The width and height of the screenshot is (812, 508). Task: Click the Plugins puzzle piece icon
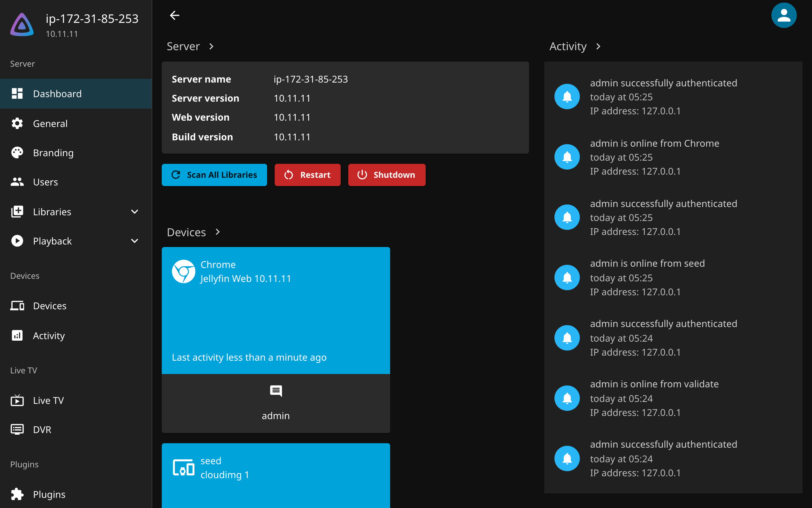(x=17, y=494)
